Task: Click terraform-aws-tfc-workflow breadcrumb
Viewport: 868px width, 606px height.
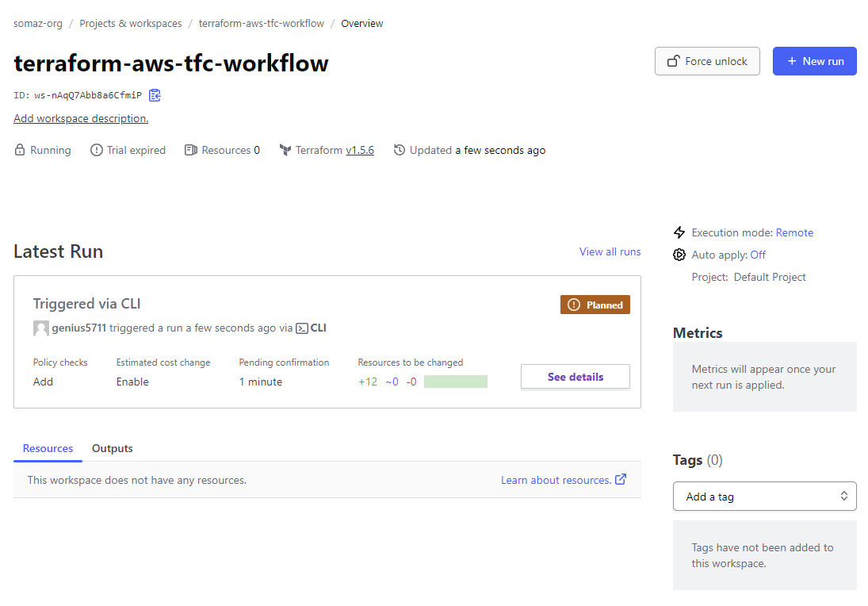Action: pyautogui.click(x=262, y=23)
